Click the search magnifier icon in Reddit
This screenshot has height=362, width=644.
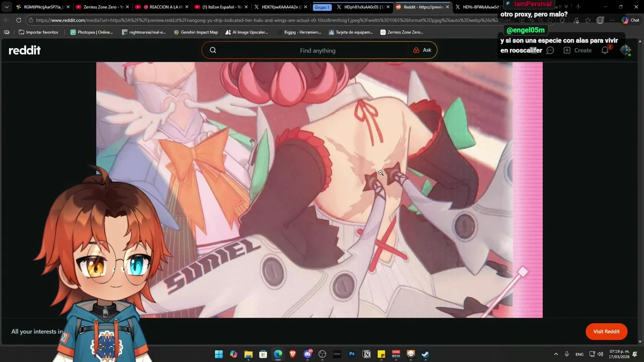click(x=213, y=50)
